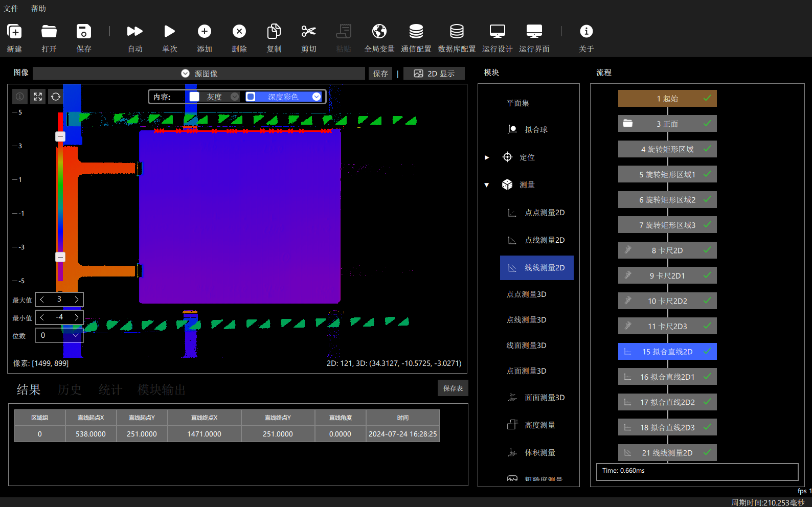Toggle the 灰度 grayscale checkbox
The width and height of the screenshot is (812, 507).
point(194,97)
